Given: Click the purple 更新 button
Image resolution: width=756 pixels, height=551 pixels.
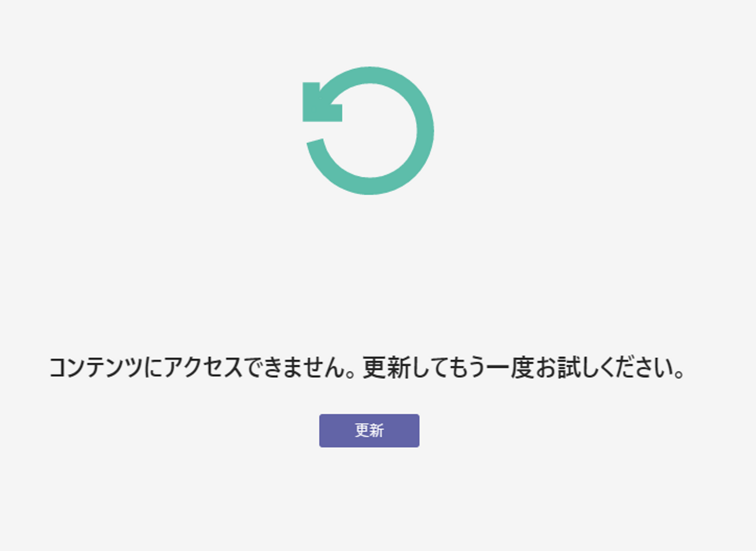Looking at the screenshot, I should [x=369, y=430].
